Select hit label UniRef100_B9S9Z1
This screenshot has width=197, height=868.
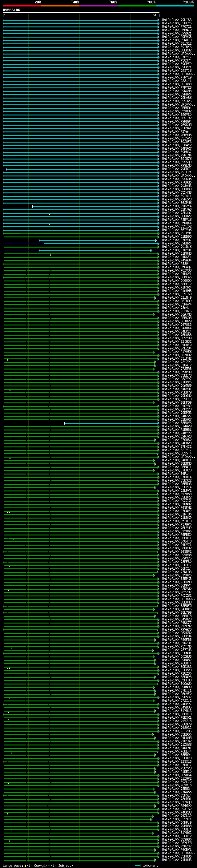[x=176, y=33]
